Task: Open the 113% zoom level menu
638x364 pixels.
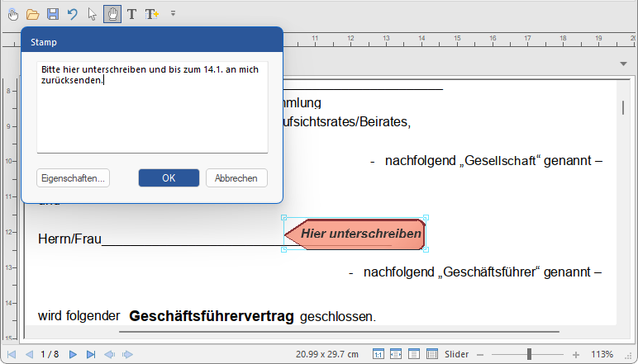Action: [602, 354]
